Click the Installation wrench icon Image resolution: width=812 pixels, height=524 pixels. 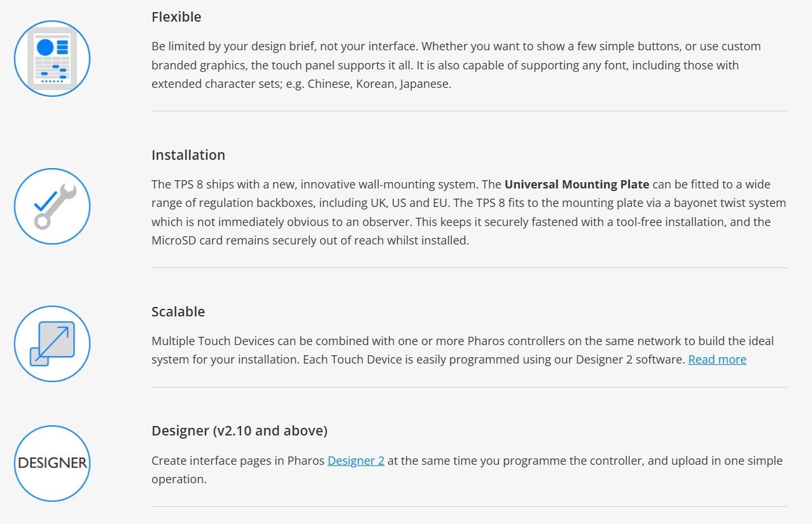(x=52, y=206)
